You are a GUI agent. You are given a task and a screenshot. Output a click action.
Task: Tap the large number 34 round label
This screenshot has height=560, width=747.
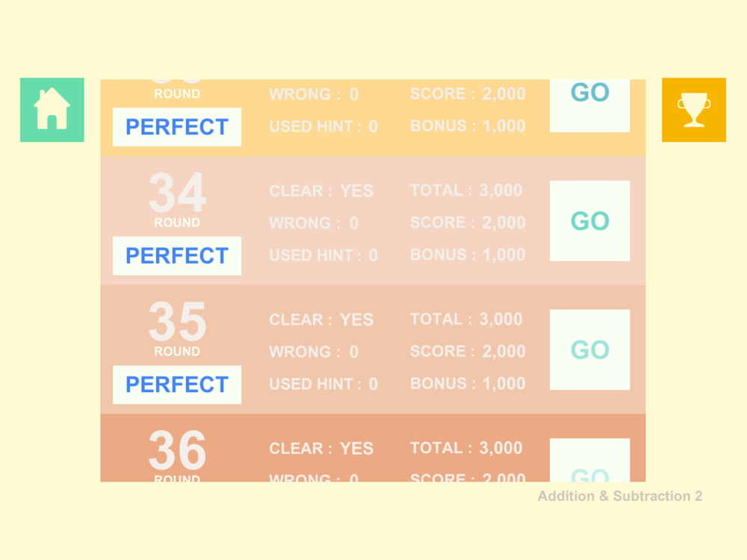click(x=177, y=193)
